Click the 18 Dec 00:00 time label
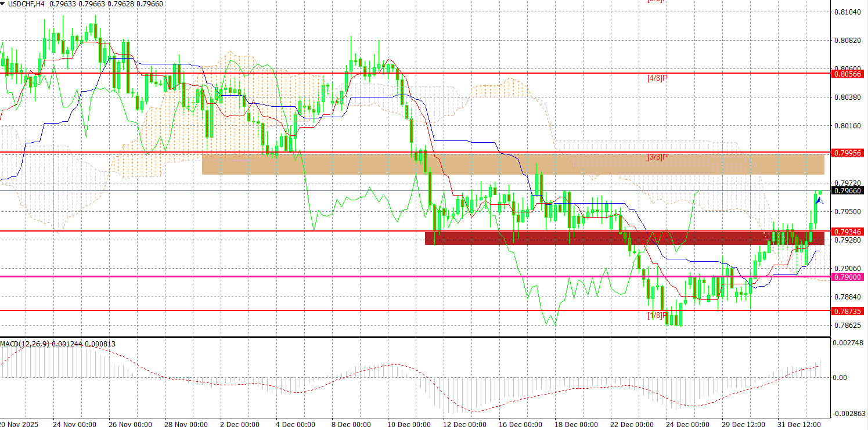Image resolution: width=868 pixels, height=430 pixels. pyautogui.click(x=577, y=425)
